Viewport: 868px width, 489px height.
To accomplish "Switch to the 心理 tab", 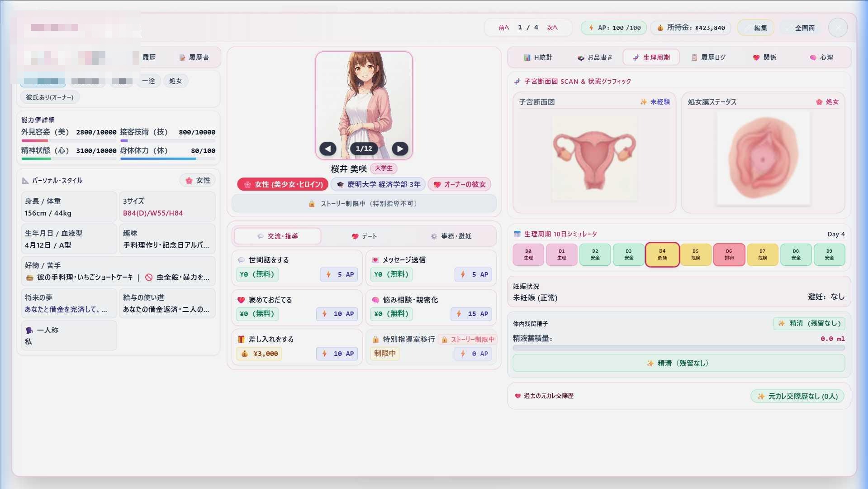I will [821, 58].
